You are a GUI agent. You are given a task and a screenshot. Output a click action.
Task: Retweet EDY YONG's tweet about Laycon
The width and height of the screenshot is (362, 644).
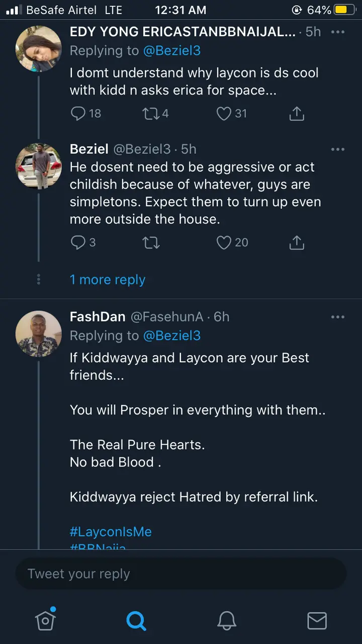pyautogui.click(x=150, y=113)
